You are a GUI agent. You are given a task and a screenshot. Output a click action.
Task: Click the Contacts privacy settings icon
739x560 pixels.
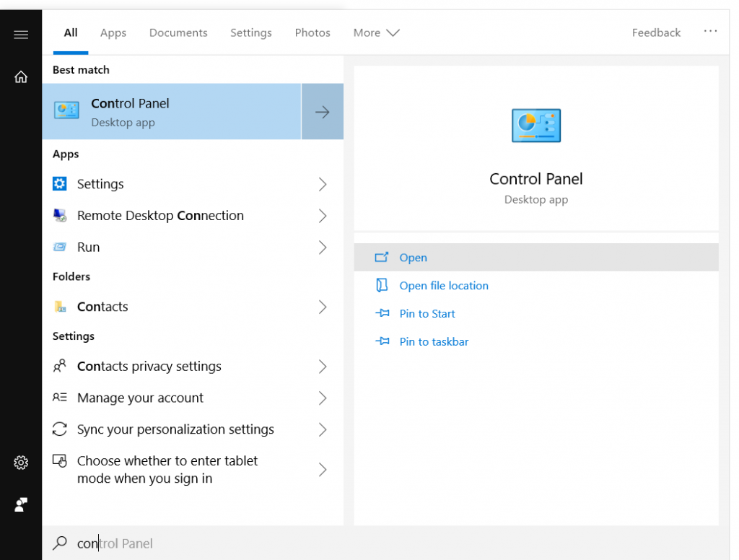pos(59,366)
